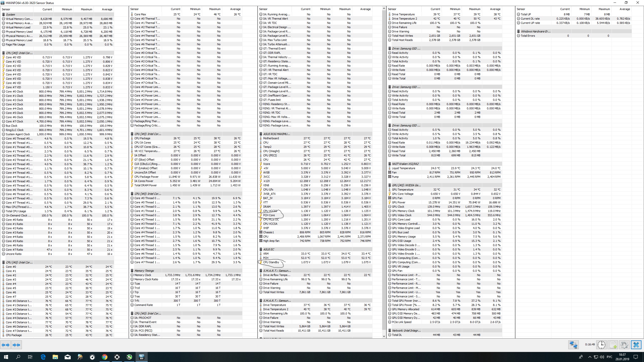
Task: Select the Memory Timings section header
Action: coord(144,271)
